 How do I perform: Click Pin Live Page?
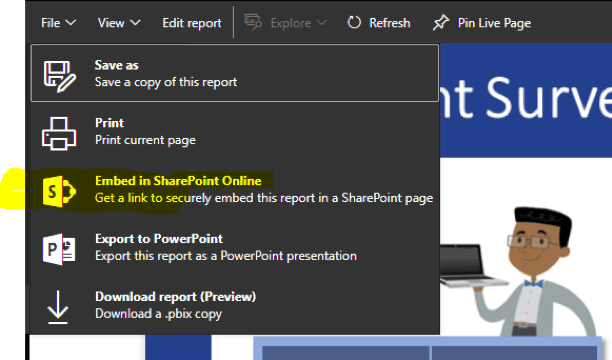(494, 23)
